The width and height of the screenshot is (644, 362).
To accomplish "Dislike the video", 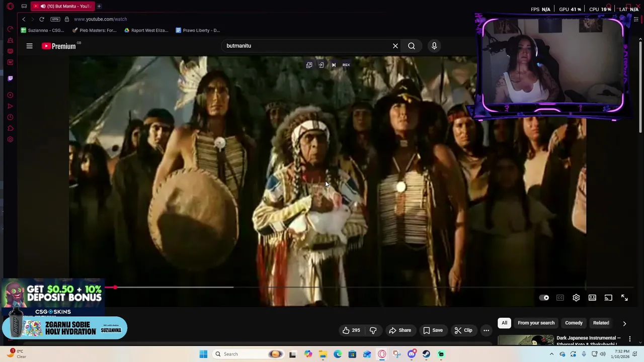I will click(x=373, y=330).
